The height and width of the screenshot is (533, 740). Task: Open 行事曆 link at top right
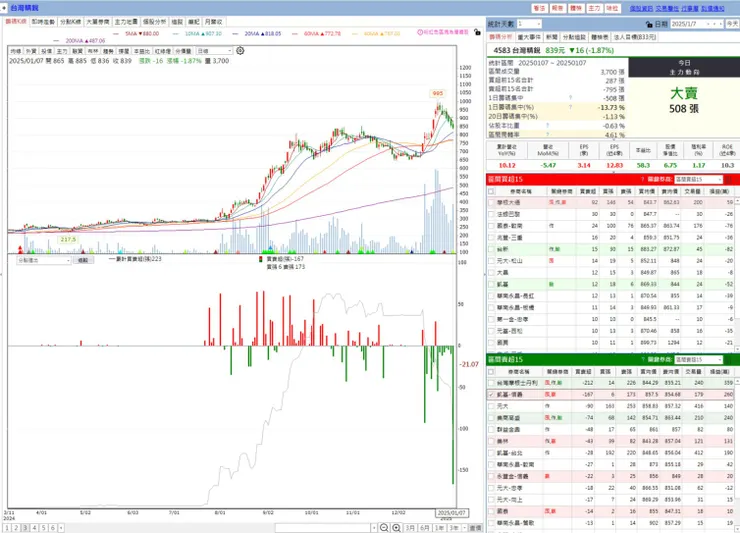tap(689, 8)
